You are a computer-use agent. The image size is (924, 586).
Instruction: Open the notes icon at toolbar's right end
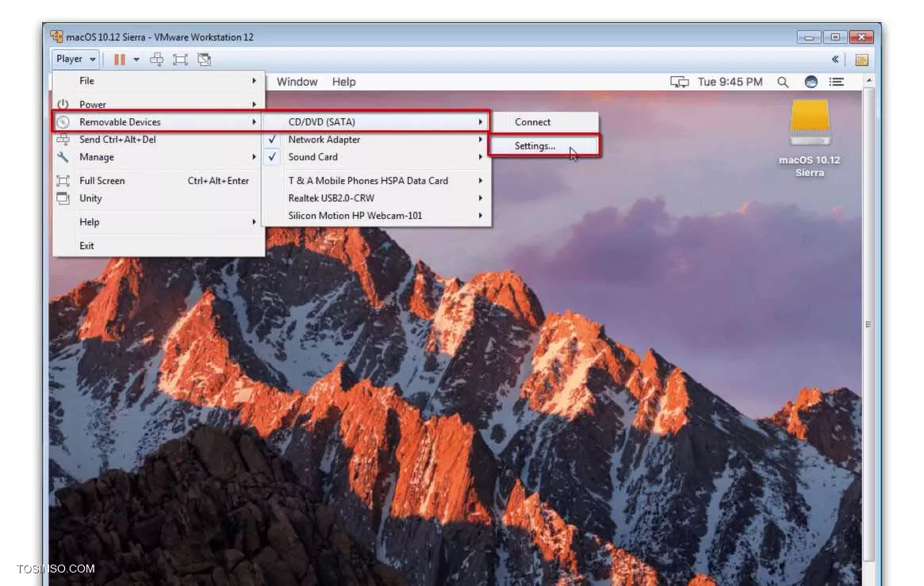click(861, 59)
